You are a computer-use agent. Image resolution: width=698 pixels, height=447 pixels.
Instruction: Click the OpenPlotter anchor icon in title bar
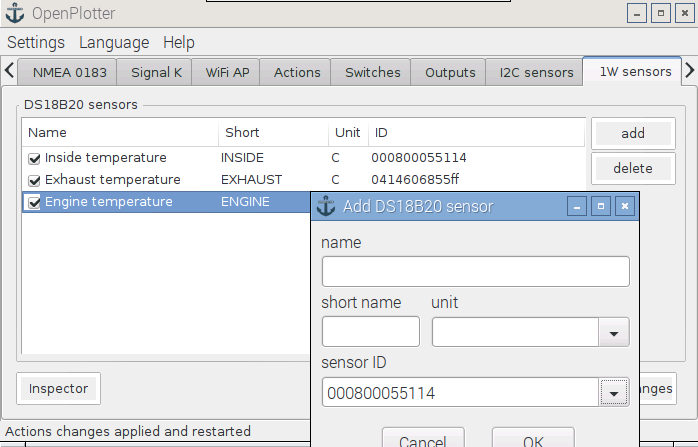point(15,13)
